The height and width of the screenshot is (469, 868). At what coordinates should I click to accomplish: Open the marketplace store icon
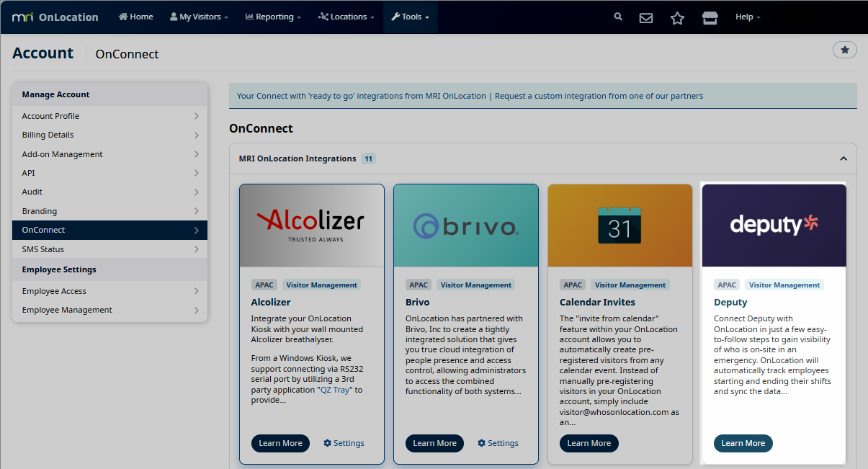pos(710,17)
